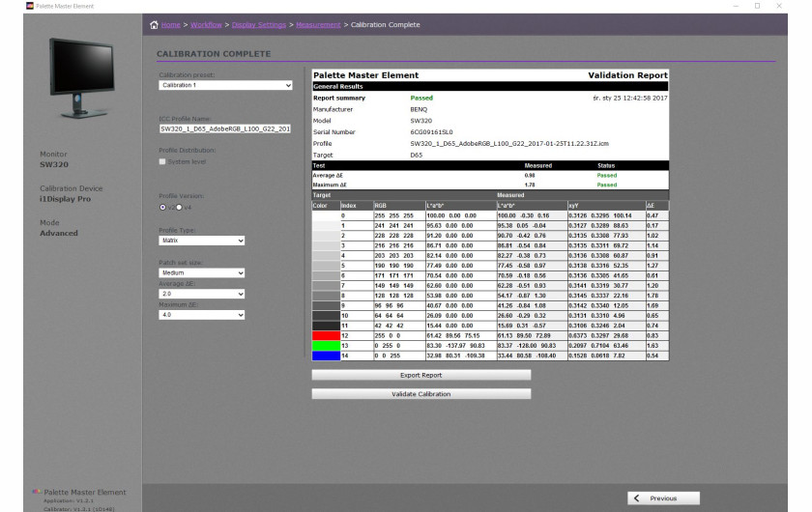812x512 pixels.
Task: Select profile version v4 radio button
Action: tap(179, 207)
